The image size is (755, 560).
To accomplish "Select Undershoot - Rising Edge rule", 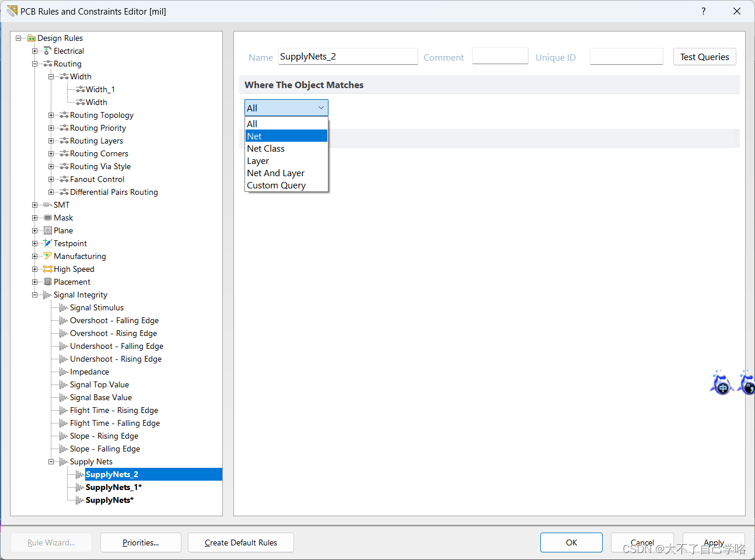I will (116, 359).
